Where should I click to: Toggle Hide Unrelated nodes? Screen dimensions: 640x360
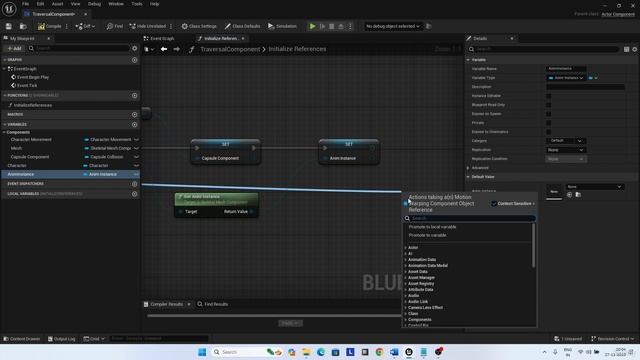(x=148, y=26)
